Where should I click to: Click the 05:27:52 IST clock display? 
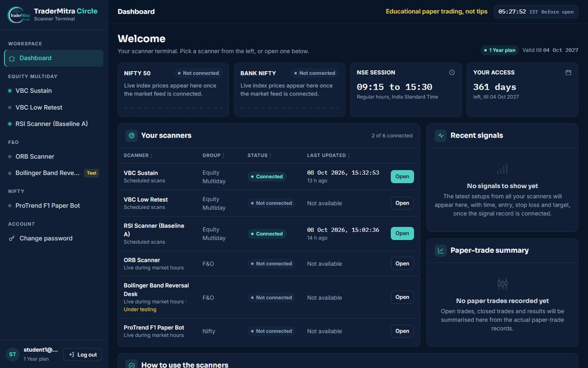pyautogui.click(x=536, y=12)
